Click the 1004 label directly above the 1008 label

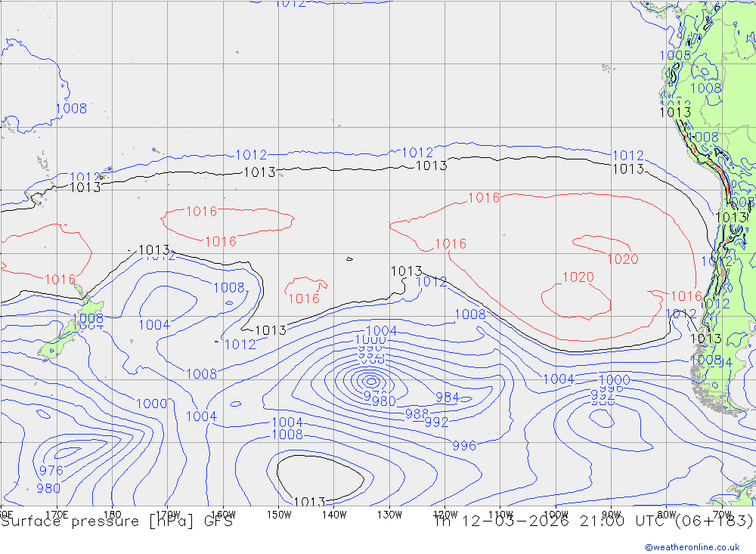point(287,422)
